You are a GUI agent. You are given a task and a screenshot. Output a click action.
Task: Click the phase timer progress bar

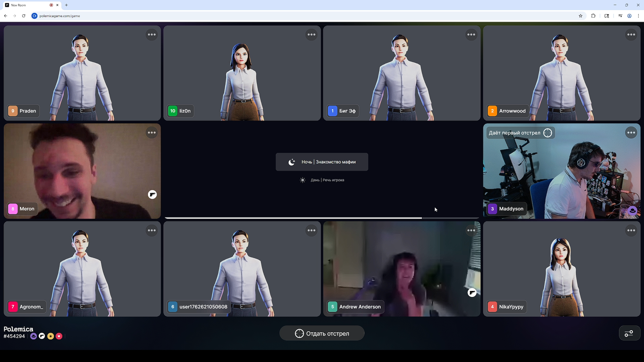pyautogui.click(x=321, y=218)
